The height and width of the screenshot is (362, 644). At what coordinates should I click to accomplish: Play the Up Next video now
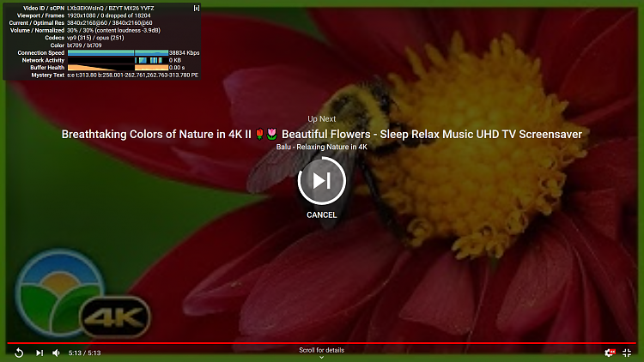[322, 181]
